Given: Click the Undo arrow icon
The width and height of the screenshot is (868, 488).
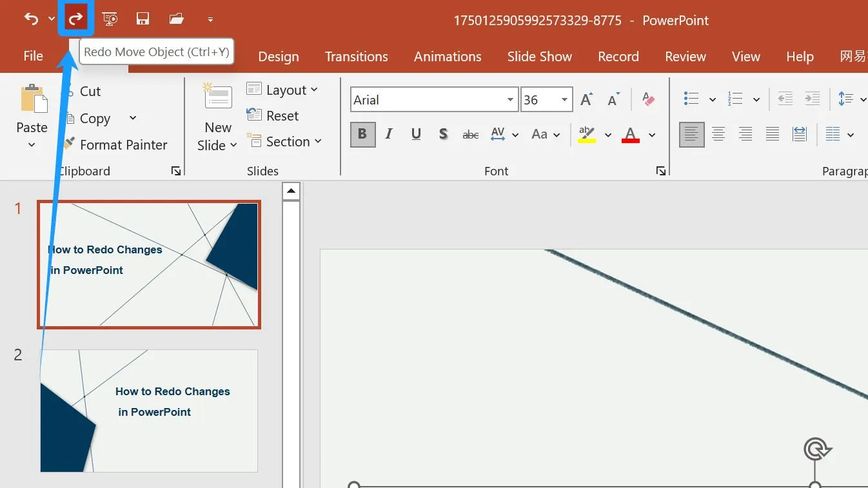Looking at the screenshot, I should pos(31,19).
